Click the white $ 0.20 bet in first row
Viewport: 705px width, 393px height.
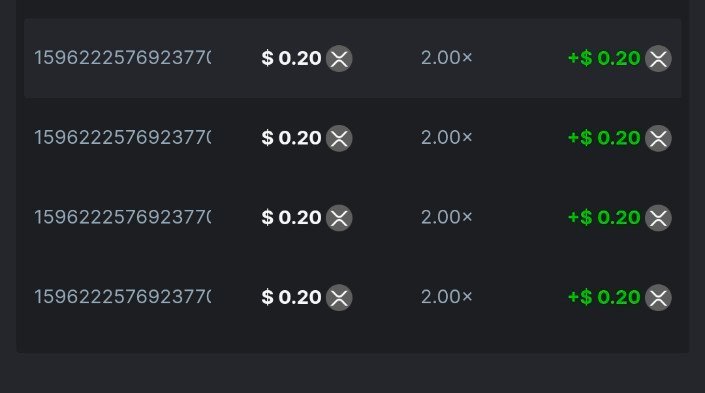[291, 58]
